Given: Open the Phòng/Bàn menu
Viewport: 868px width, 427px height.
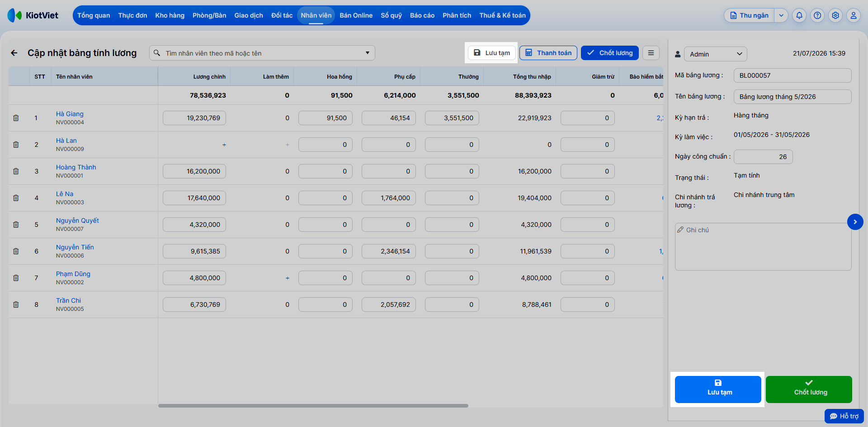Looking at the screenshot, I should coord(209,15).
